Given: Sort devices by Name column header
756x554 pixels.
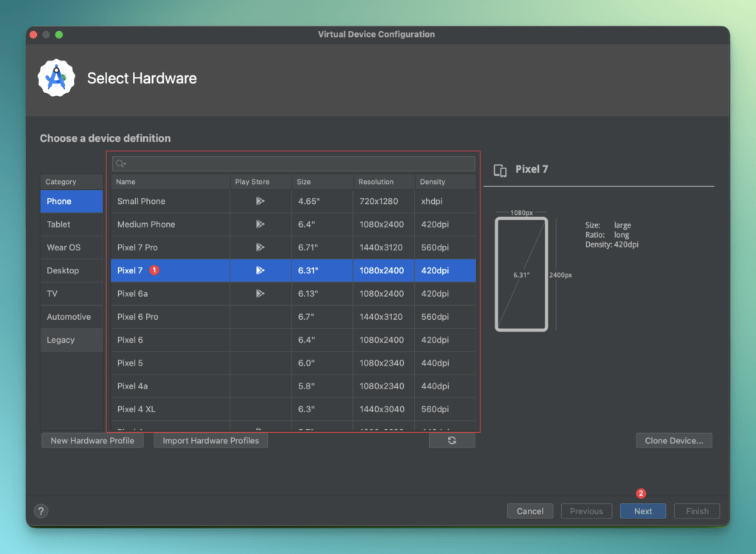Looking at the screenshot, I should pyautogui.click(x=171, y=182).
